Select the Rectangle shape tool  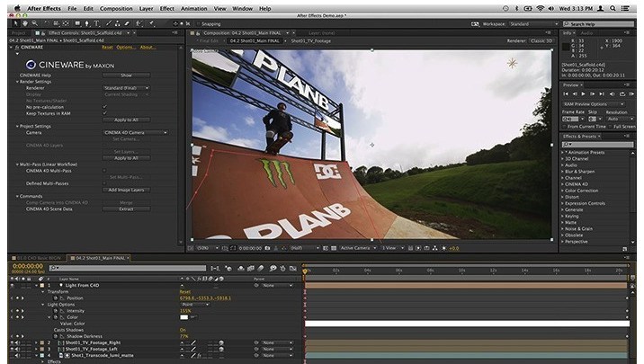click(77, 23)
